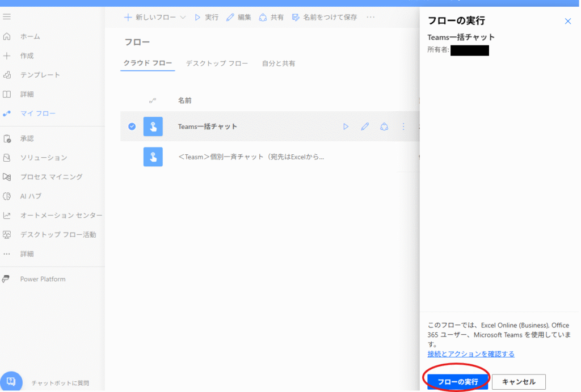Image resolution: width=581 pixels, height=392 pixels.
Task: Open オートメーション センター in sidebar
Action: pyautogui.click(x=61, y=215)
